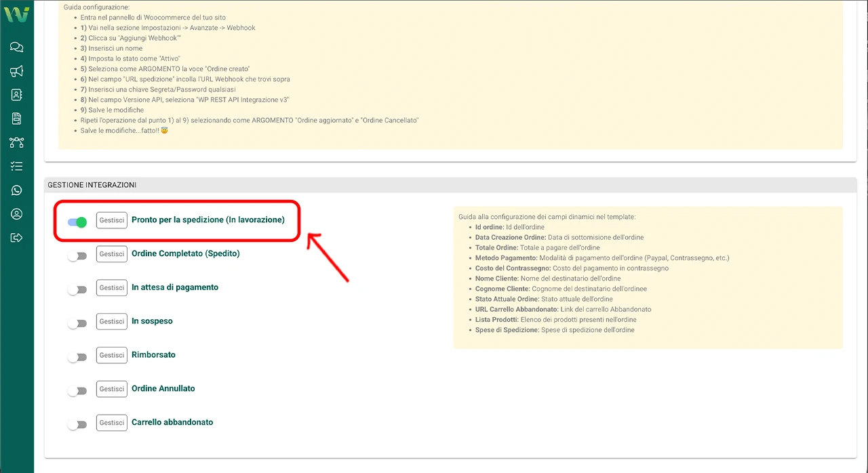The width and height of the screenshot is (868, 473).
Task: Click the megaphone campaigns icon
Action: [17, 71]
